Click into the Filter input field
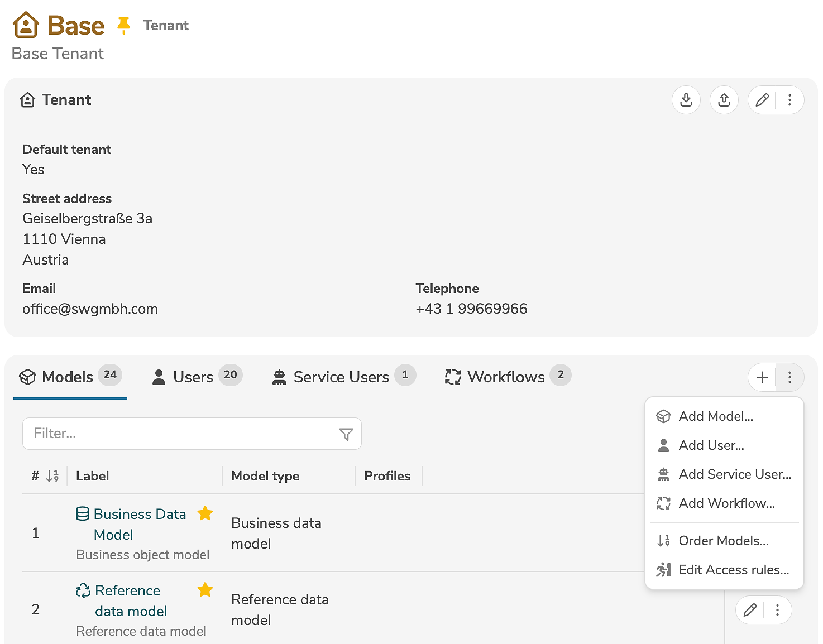Screen dimensions: 823x644 point(179,434)
